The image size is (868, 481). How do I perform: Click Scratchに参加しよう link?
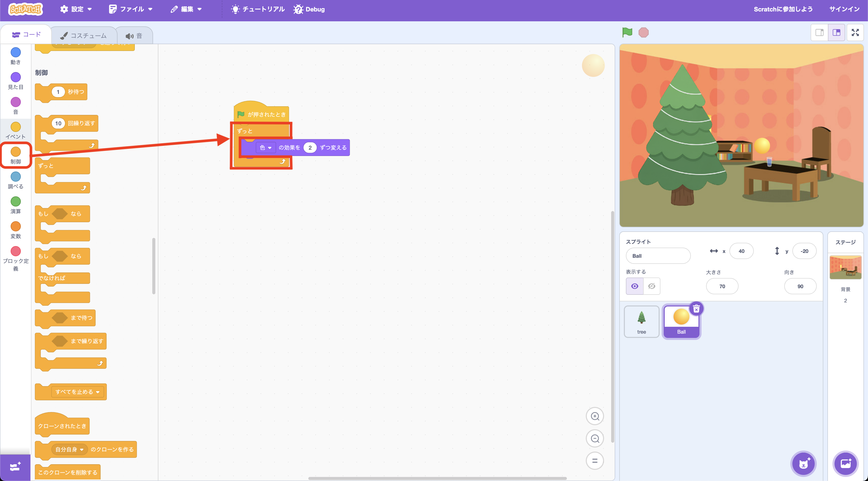point(783,9)
